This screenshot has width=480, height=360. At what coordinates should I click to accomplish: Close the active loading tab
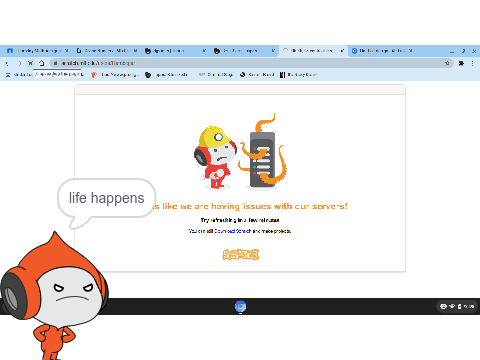342,51
